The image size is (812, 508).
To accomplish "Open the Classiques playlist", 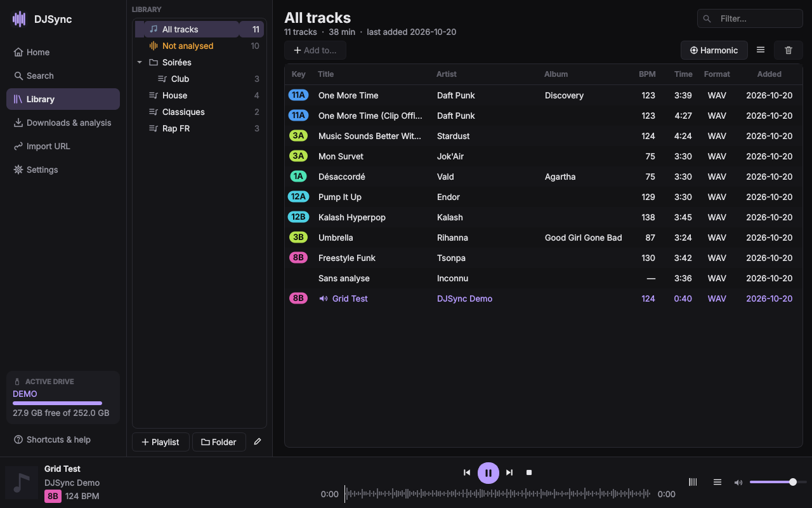I will [x=199, y=112].
